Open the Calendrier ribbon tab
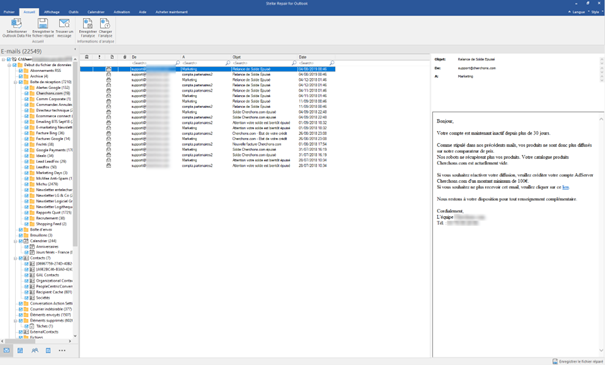 [x=96, y=12]
